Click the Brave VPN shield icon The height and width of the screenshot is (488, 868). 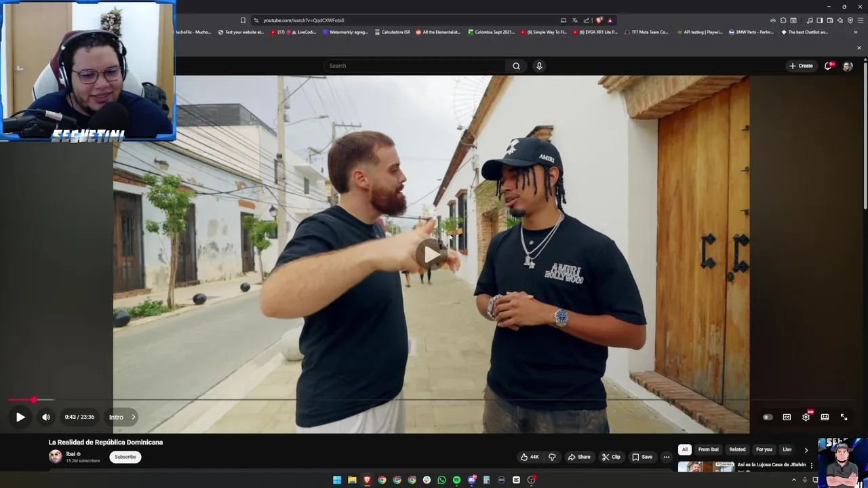850,20
